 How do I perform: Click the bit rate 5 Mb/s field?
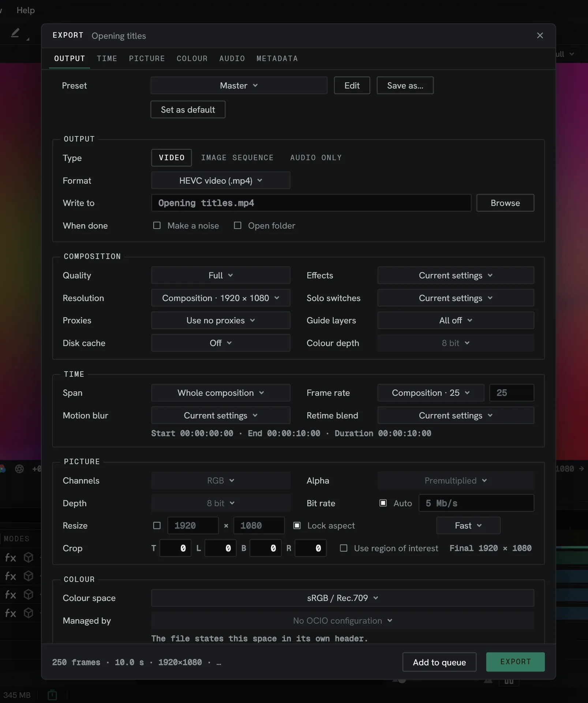476,503
